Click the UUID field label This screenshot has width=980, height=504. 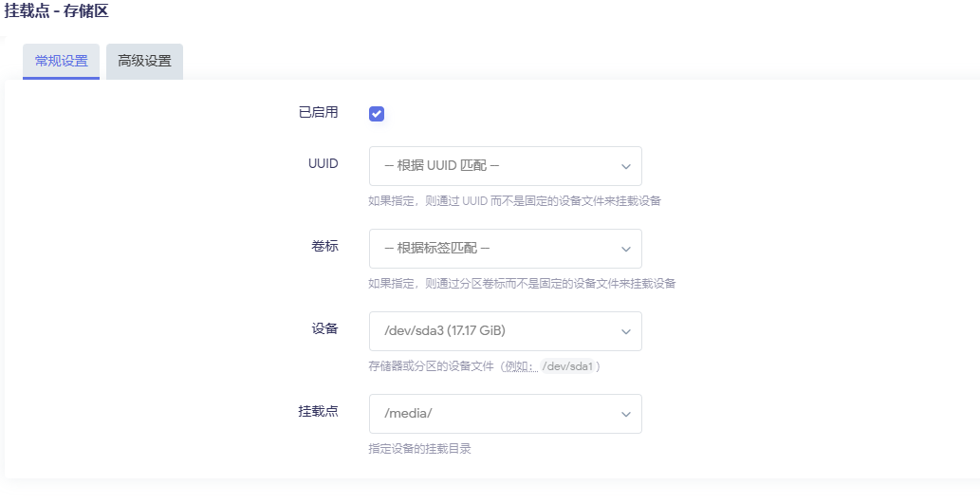click(324, 163)
